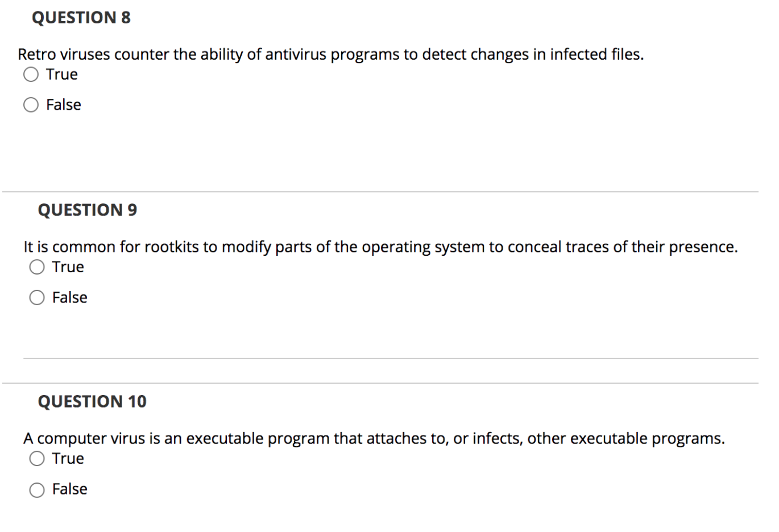Image resolution: width=779 pixels, height=532 pixels.
Task: Click the Question 9 statement about rootkits
Action: [380, 246]
